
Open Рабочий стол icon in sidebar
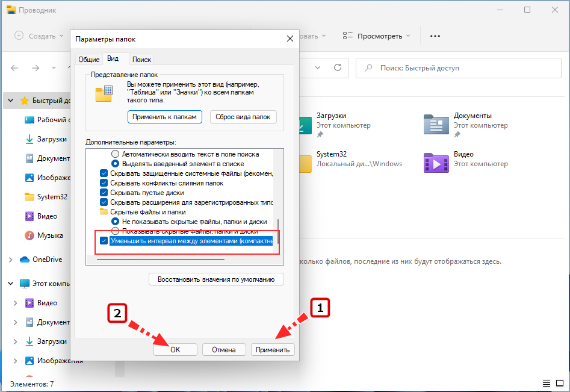click(x=29, y=120)
